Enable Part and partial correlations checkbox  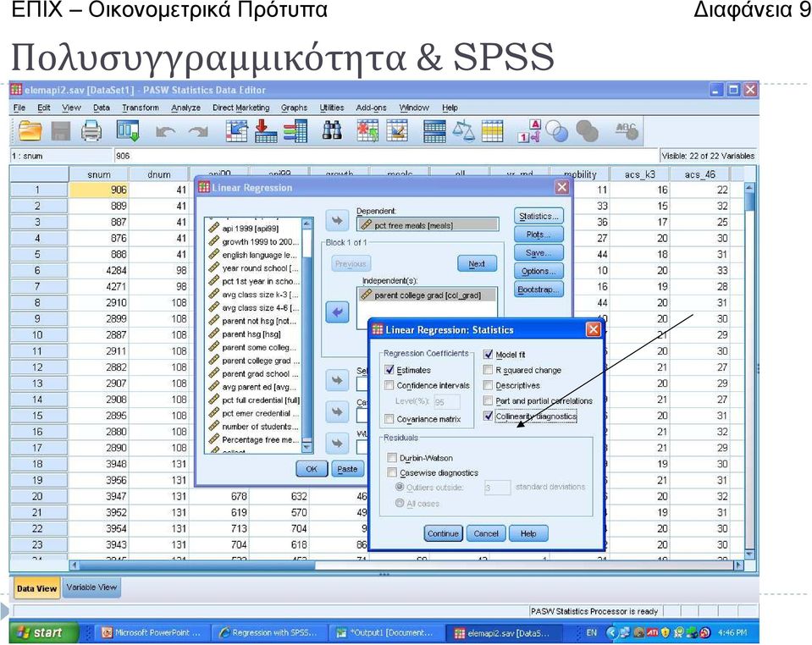pos(488,400)
